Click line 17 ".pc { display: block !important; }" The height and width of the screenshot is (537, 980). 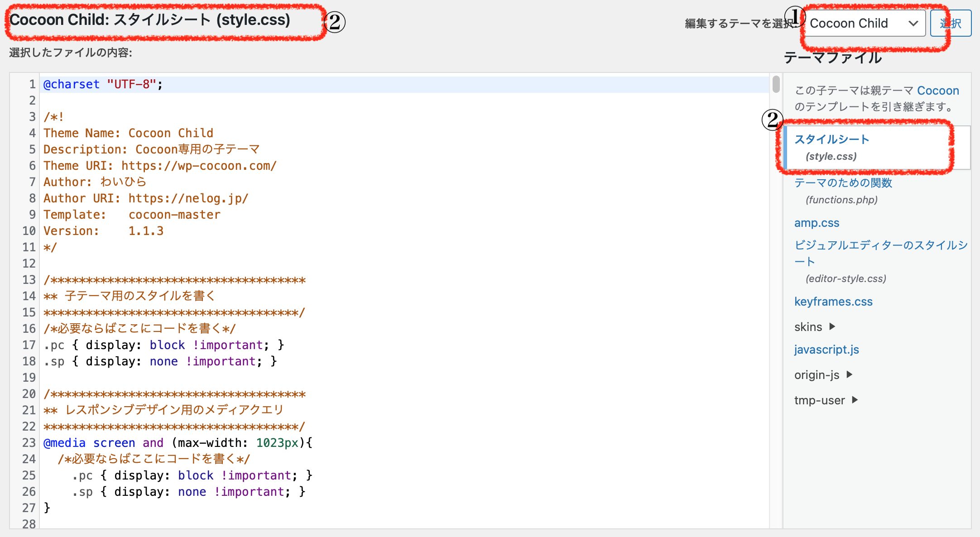[x=164, y=345]
